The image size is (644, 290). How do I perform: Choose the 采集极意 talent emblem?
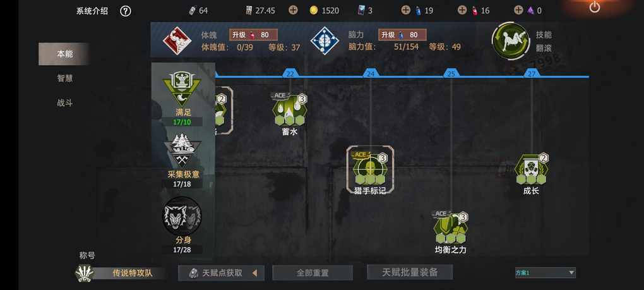pyautogui.click(x=182, y=150)
